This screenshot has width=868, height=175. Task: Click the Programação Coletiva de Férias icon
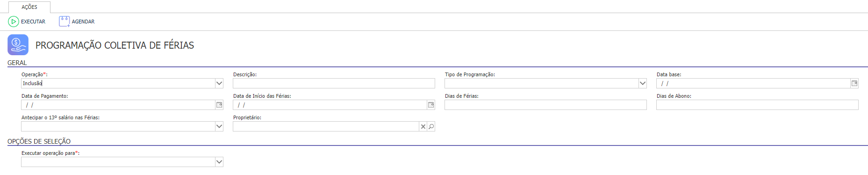point(18,45)
